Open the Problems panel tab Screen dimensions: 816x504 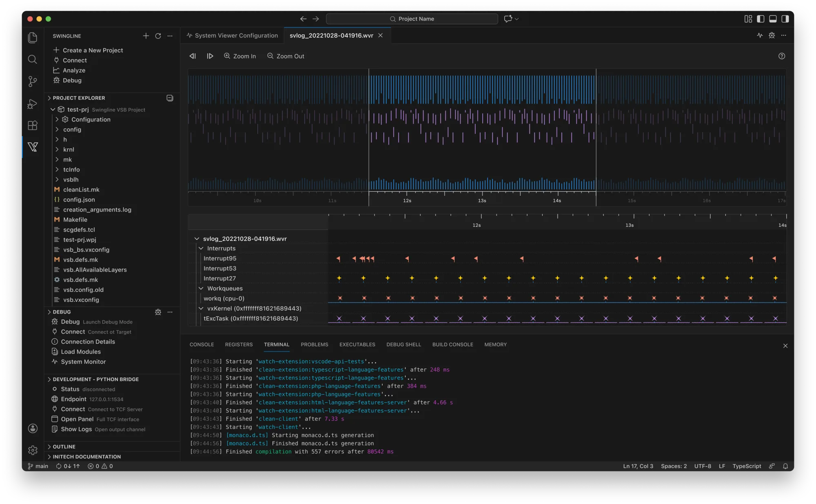pos(314,345)
